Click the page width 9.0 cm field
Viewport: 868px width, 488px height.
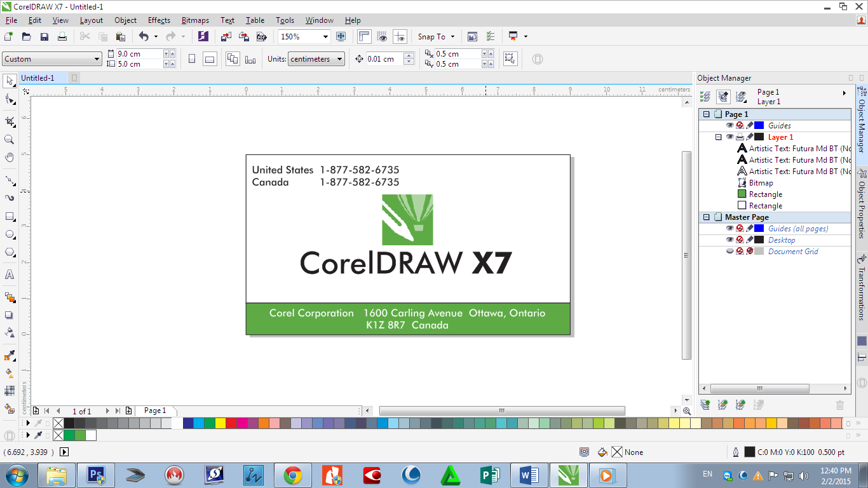click(139, 54)
